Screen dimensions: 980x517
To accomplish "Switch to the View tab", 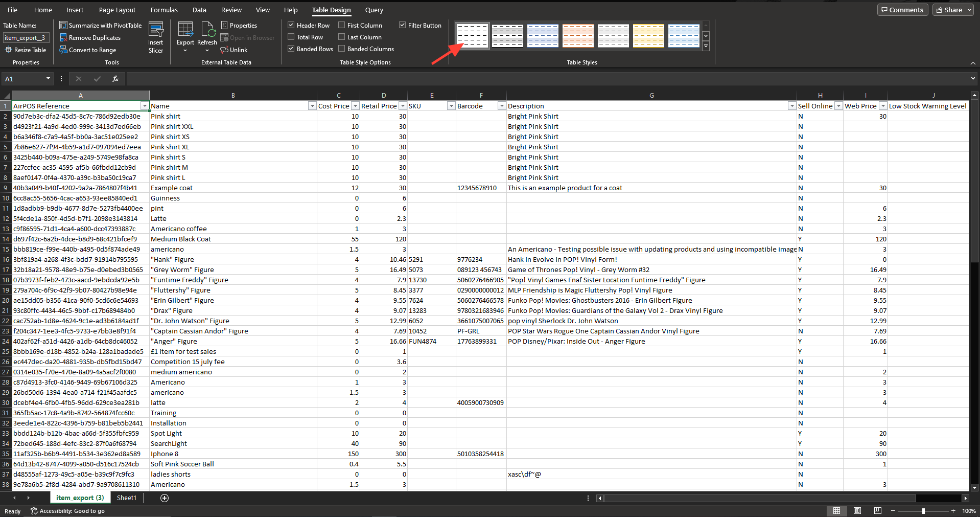I will [263, 10].
